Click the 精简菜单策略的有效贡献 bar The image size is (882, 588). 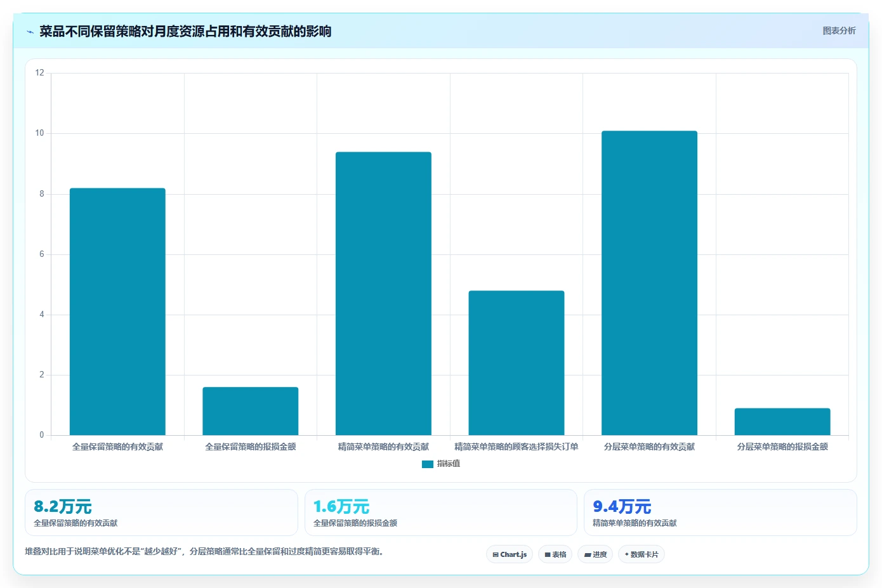pyautogui.click(x=383, y=294)
